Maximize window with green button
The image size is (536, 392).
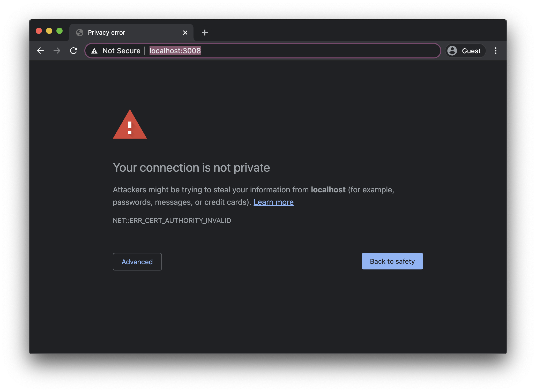click(x=59, y=31)
